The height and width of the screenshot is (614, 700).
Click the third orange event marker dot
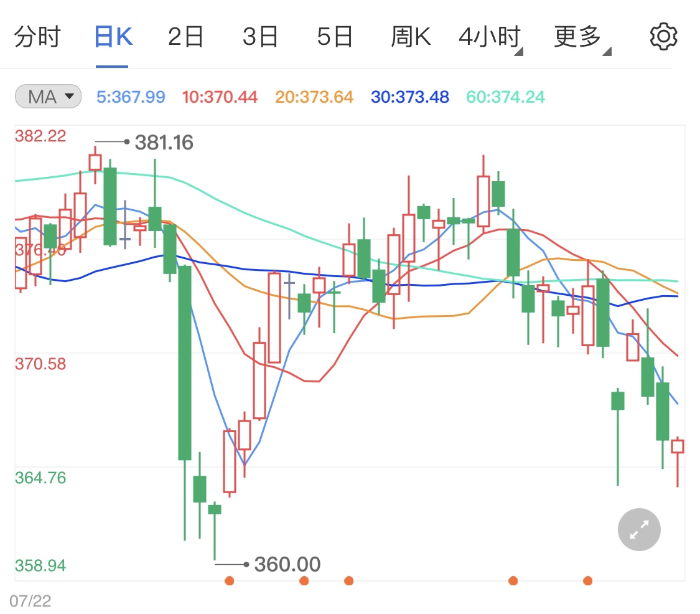tap(349, 581)
